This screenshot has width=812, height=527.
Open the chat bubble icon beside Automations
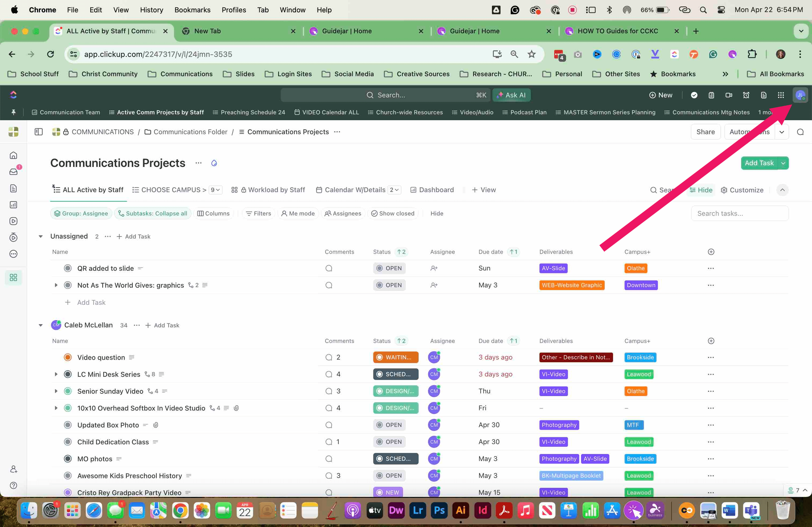click(x=800, y=132)
